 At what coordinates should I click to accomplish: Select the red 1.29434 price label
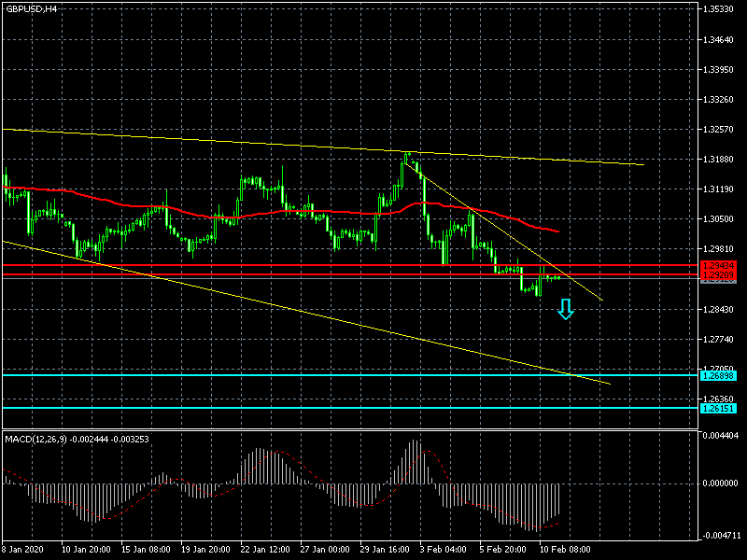pyautogui.click(x=718, y=267)
